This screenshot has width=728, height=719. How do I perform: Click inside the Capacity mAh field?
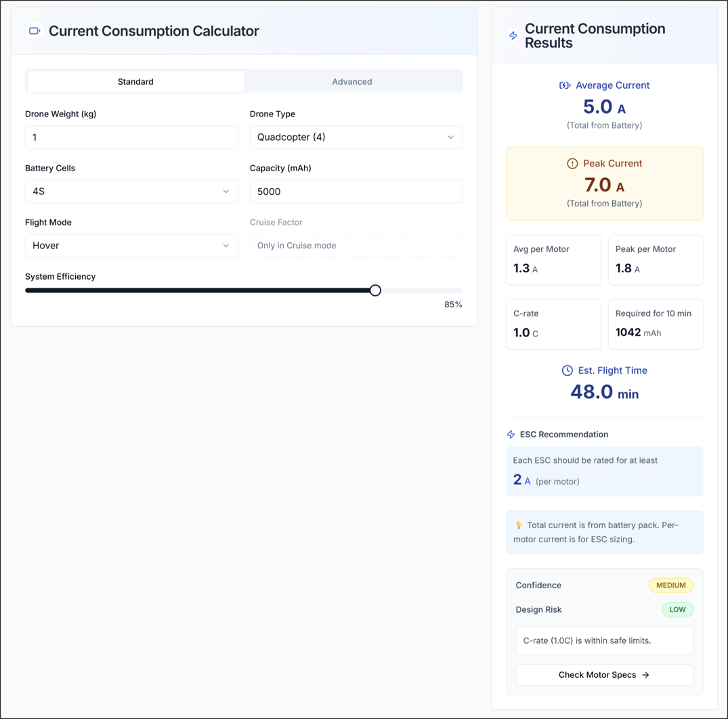point(356,191)
